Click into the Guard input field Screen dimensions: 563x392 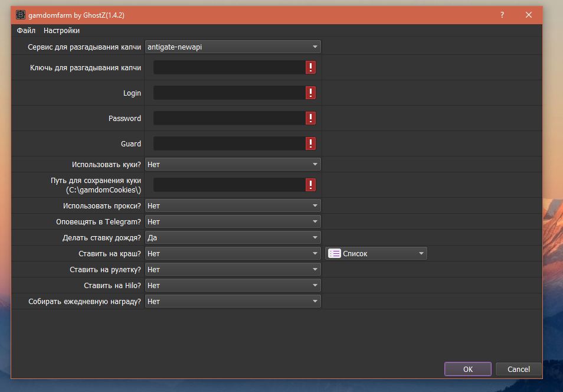tap(230, 143)
